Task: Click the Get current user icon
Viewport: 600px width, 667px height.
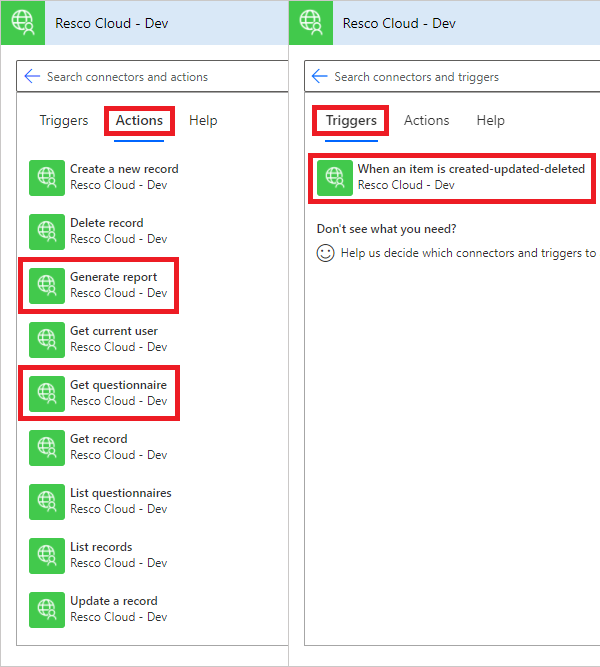Action: (x=46, y=339)
